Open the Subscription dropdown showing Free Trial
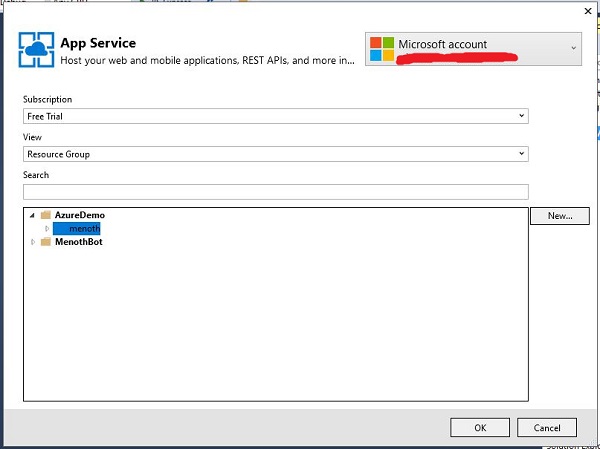Viewport: 600px width, 449px height. [275, 116]
